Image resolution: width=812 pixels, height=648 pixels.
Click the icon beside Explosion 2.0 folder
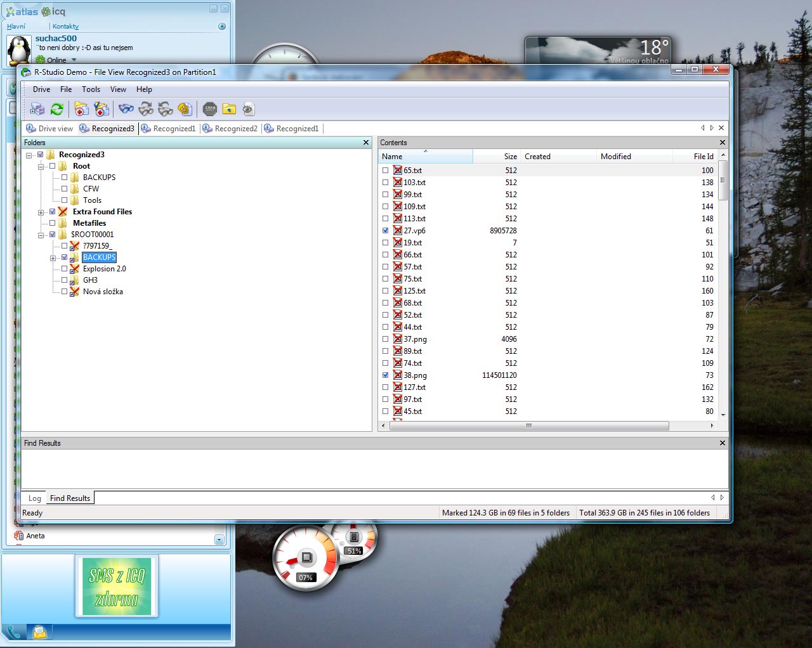point(74,269)
